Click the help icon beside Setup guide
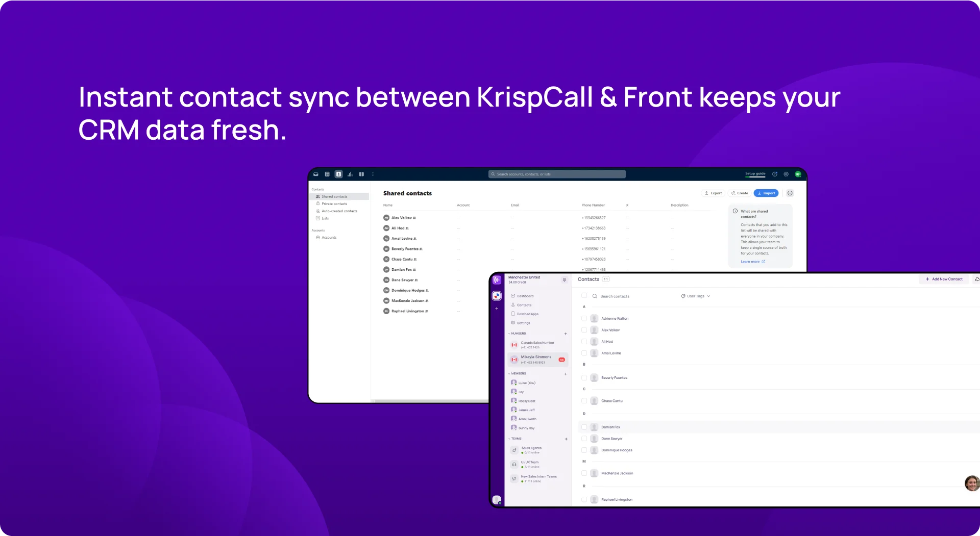 [x=775, y=174]
